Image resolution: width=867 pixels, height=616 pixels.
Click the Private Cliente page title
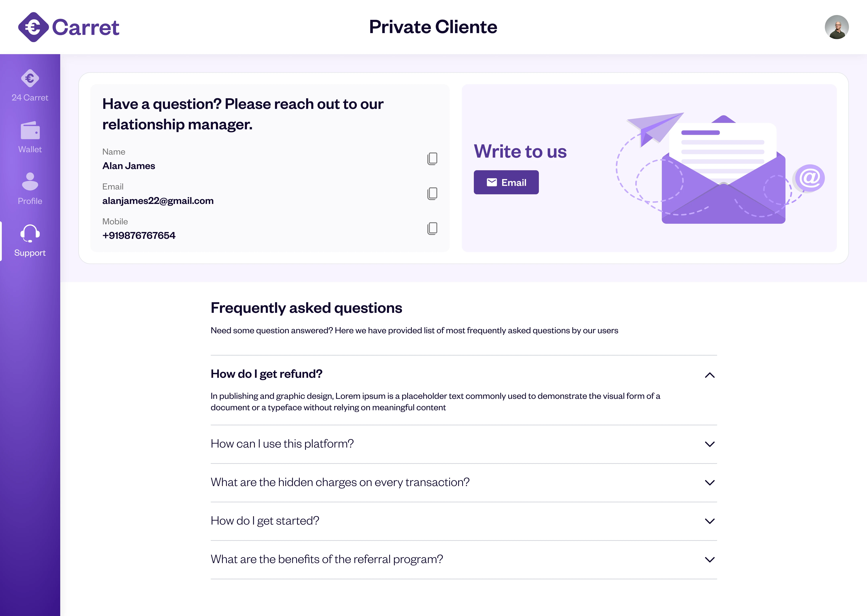433,27
